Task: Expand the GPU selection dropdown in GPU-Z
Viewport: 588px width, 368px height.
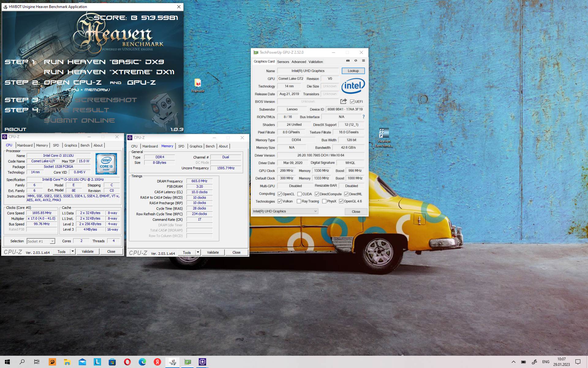Action: pos(285,211)
